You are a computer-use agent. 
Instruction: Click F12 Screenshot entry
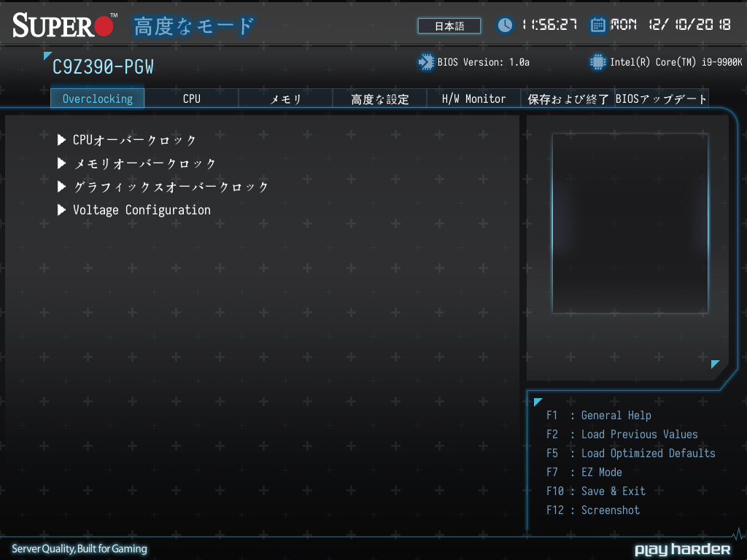[x=593, y=510]
